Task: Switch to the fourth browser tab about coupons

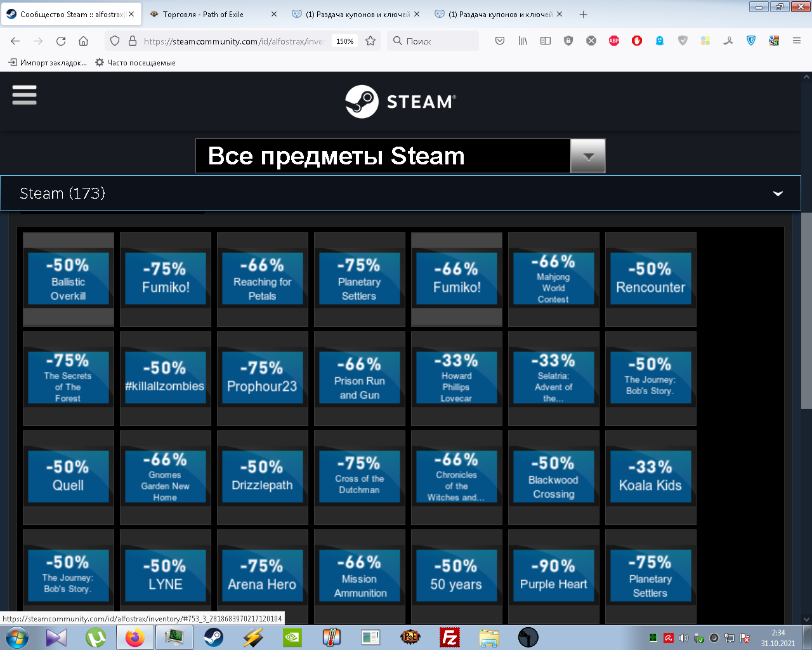Action: pos(500,14)
